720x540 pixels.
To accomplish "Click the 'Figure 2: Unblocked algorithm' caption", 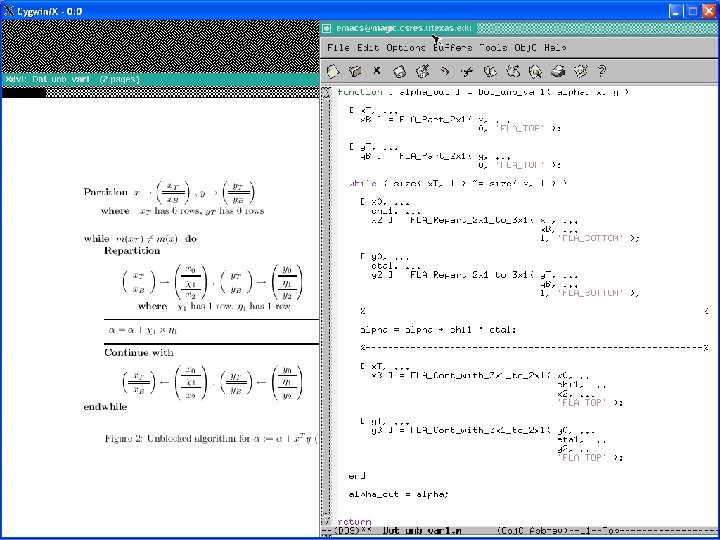I will click(x=210, y=439).
